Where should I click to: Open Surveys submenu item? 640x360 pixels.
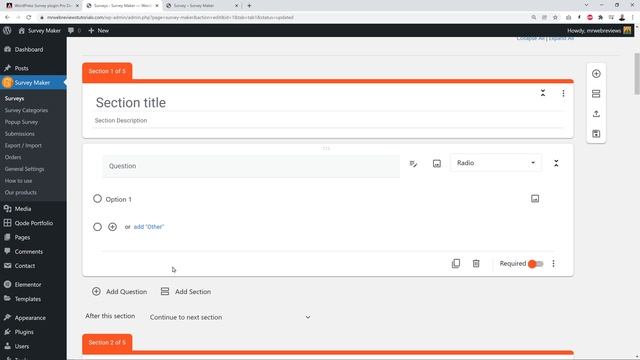[14, 98]
